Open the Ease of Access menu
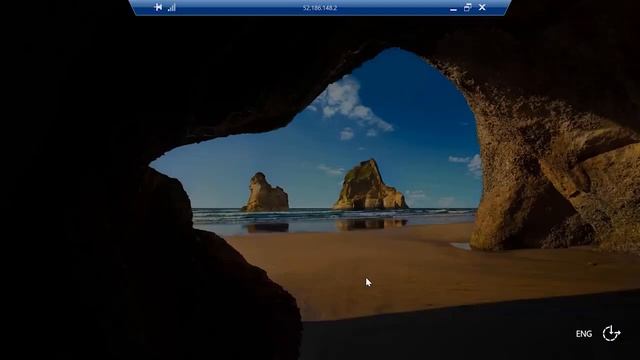This screenshot has height=360, width=640. coord(611,333)
